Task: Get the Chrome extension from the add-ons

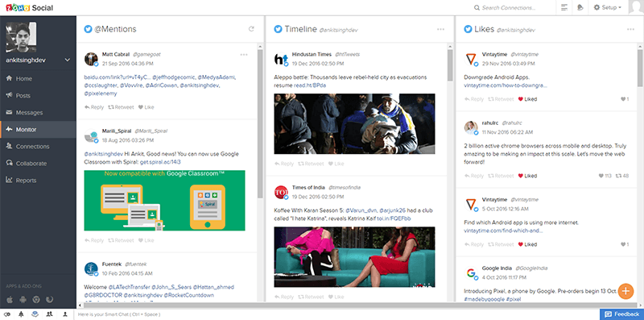Action: click(36, 300)
